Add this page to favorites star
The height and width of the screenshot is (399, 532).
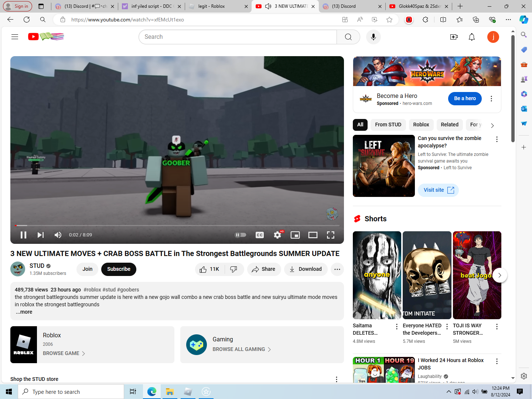(389, 20)
